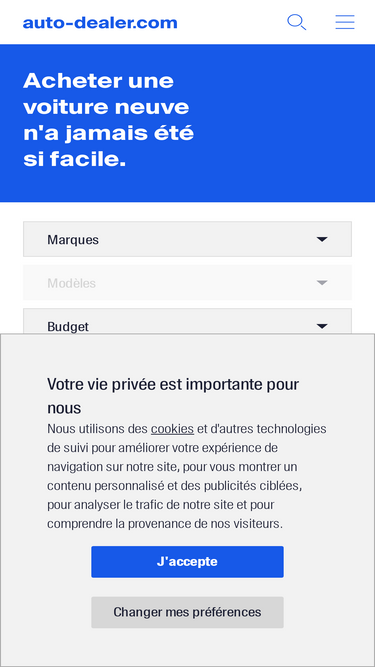The width and height of the screenshot is (375, 667).
Task: Choose Changer mes préférences button
Action: click(x=188, y=612)
